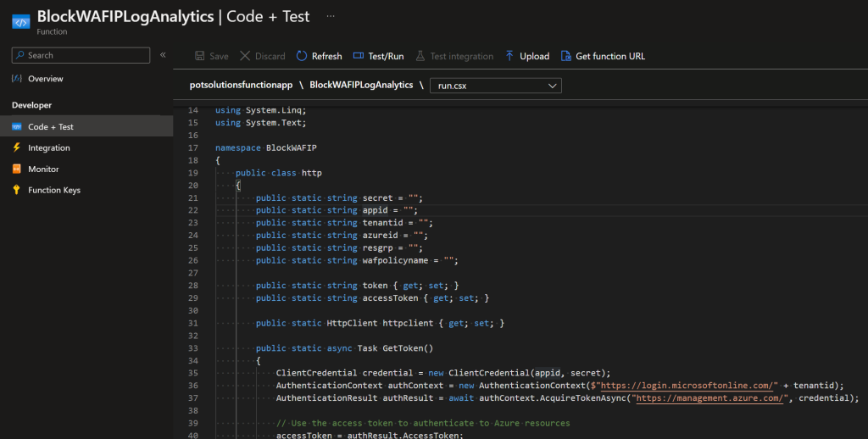
Task: Click the Get function URL icon
Action: coord(566,56)
